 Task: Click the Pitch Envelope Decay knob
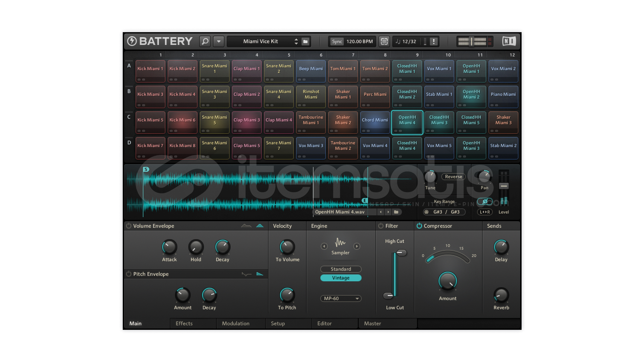tap(209, 295)
